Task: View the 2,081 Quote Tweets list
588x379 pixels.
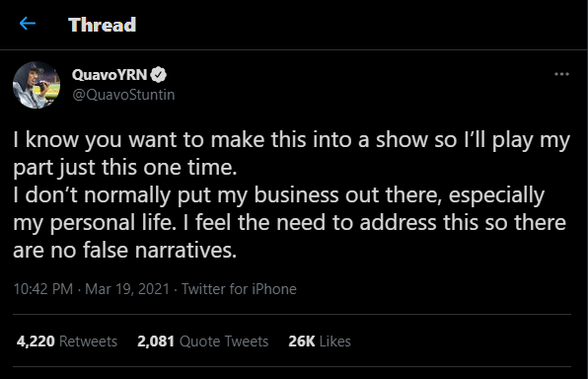Action: [203, 341]
